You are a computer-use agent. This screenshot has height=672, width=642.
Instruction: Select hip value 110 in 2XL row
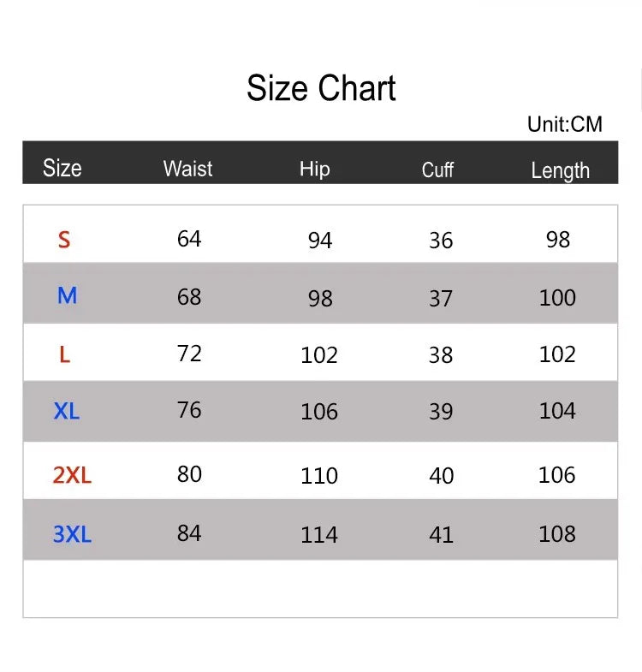(x=319, y=476)
